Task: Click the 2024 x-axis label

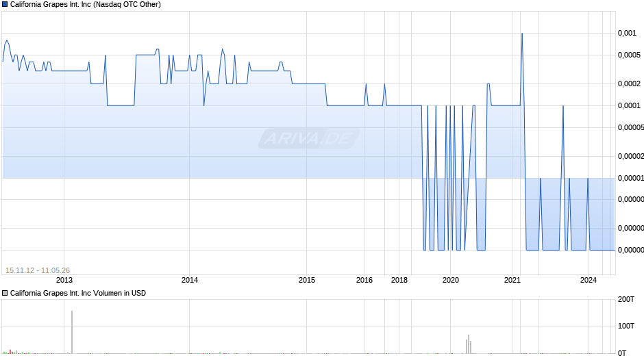Action: coord(588,280)
